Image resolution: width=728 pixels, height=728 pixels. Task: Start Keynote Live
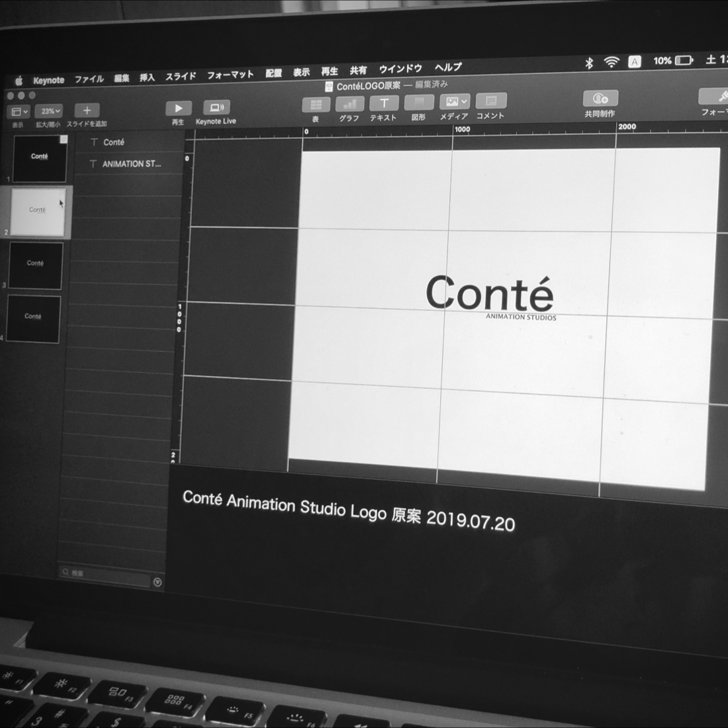pos(216,107)
